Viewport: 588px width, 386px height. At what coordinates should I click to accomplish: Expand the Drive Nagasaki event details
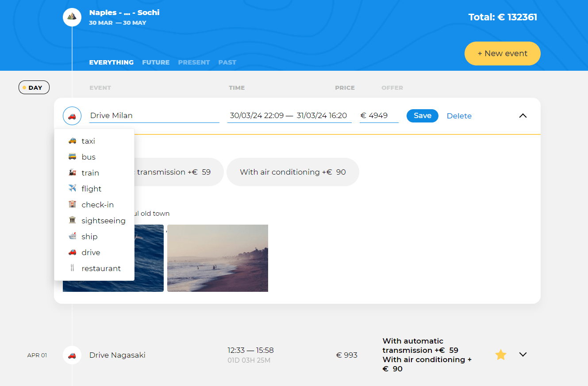[523, 355]
